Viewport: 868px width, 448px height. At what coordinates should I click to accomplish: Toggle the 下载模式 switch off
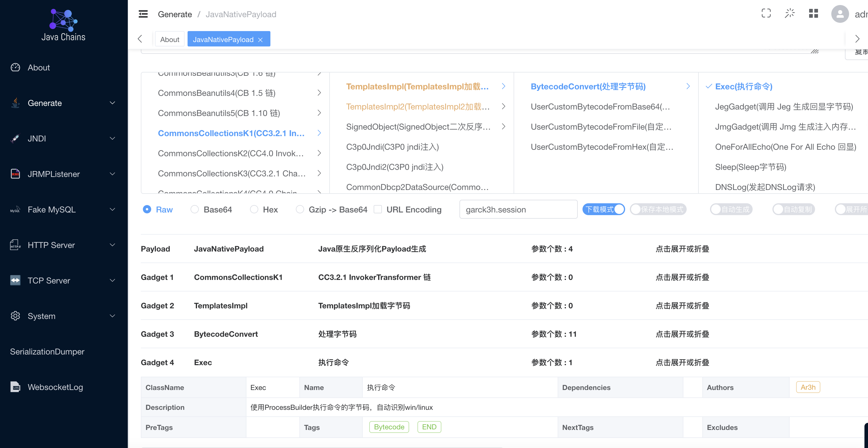(x=604, y=209)
